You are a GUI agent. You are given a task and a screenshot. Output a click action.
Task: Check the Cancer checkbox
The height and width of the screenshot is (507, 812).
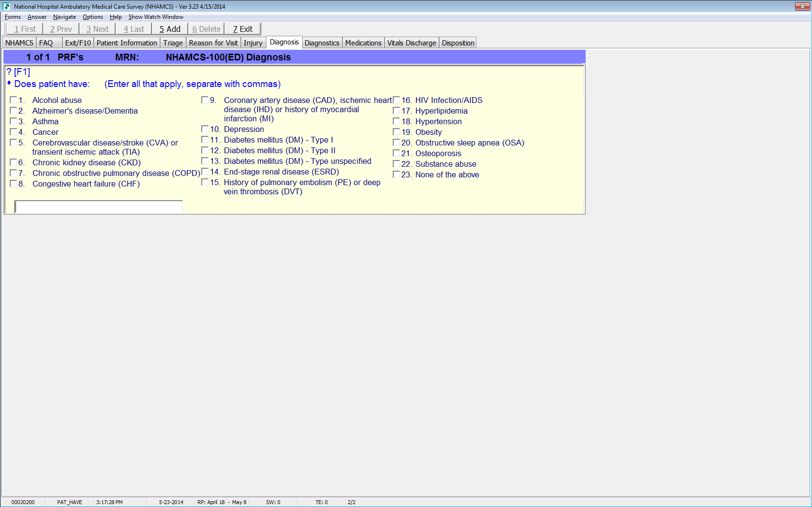pyautogui.click(x=14, y=132)
